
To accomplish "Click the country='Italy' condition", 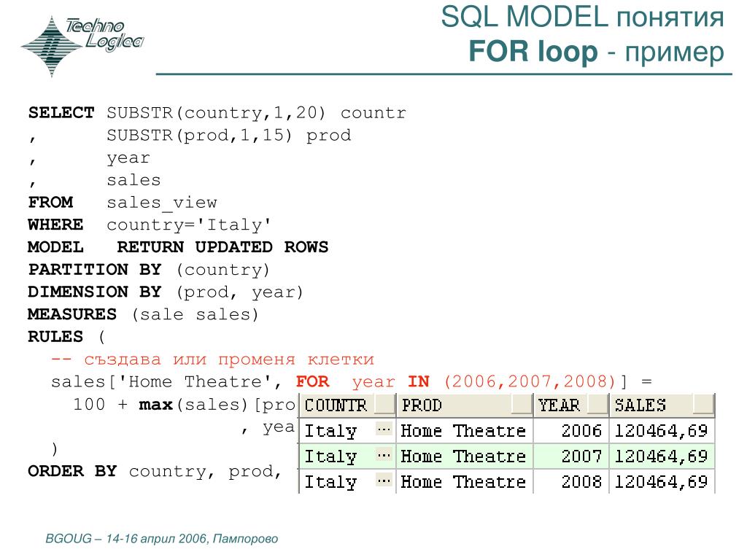I will (x=189, y=225).
